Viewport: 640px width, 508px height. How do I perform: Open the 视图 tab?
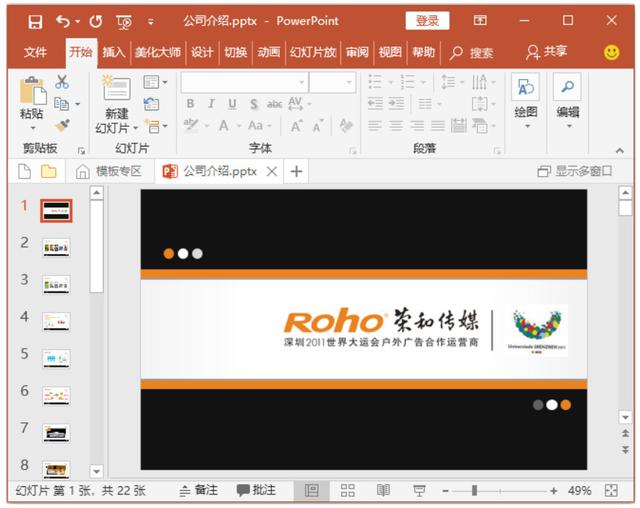390,52
